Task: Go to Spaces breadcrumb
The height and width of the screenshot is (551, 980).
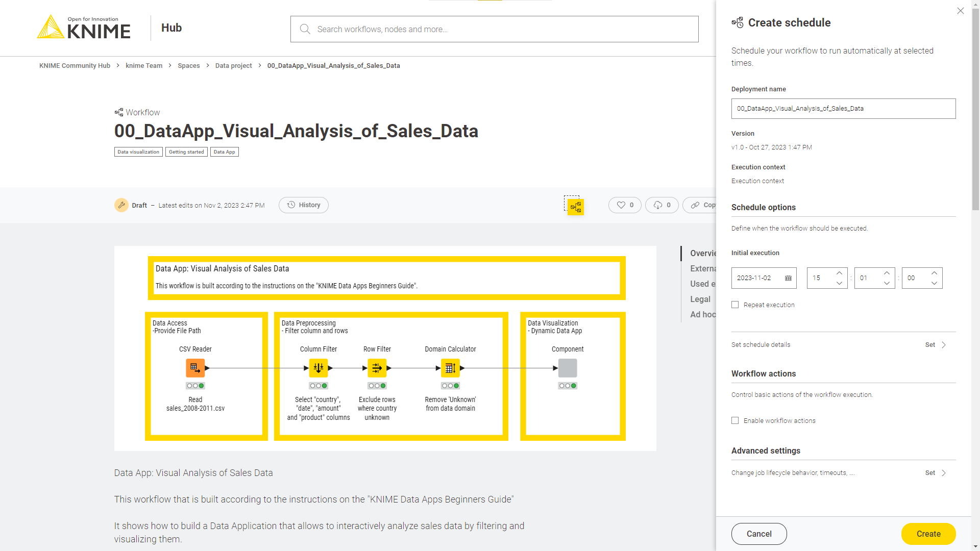Action: [188, 66]
